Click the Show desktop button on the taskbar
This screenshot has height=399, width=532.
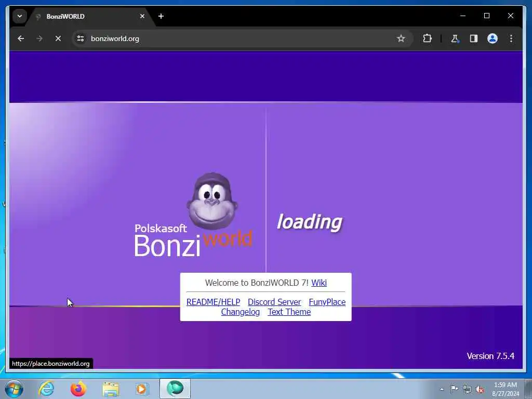528,389
